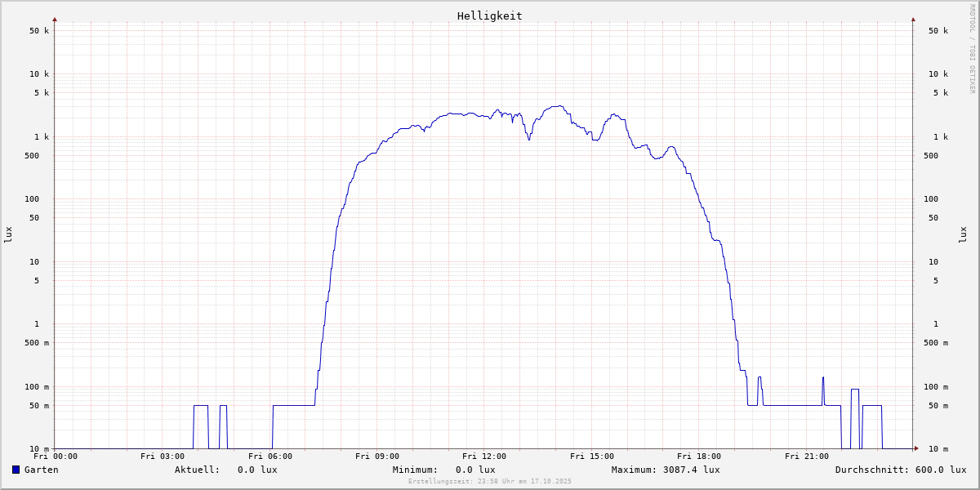The image size is (980, 490).
Task: Click the red arrow at the time axis end
Action: 916,448
